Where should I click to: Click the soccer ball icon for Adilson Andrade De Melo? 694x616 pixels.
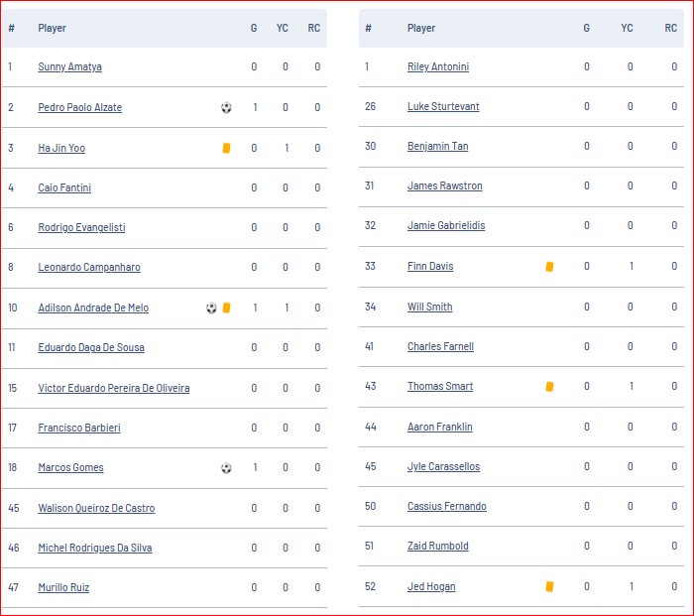click(x=211, y=308)
